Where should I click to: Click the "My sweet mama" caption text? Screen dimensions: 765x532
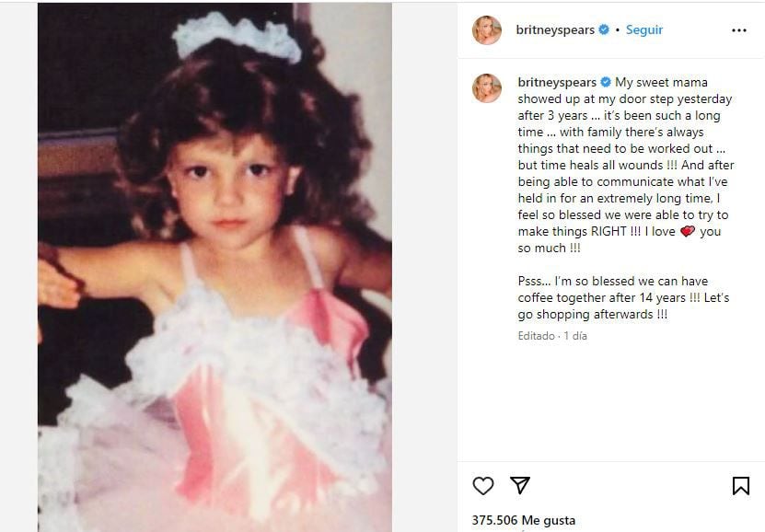pyautogui.click(x=661, y=83)
